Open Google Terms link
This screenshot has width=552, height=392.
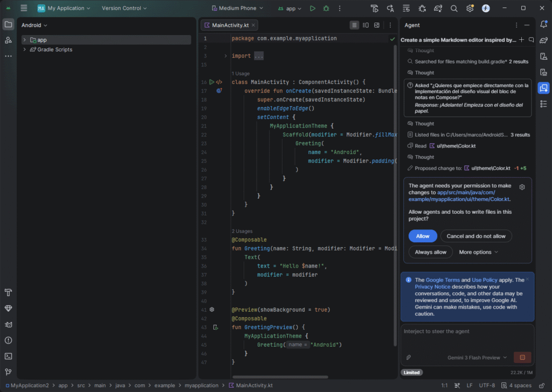click(x=443, y=280)
